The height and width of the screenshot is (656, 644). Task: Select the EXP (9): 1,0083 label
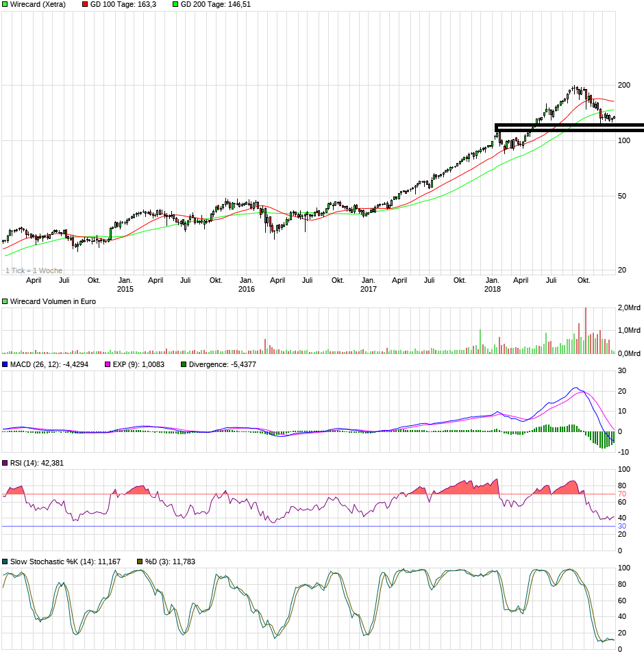click(138, 364)
